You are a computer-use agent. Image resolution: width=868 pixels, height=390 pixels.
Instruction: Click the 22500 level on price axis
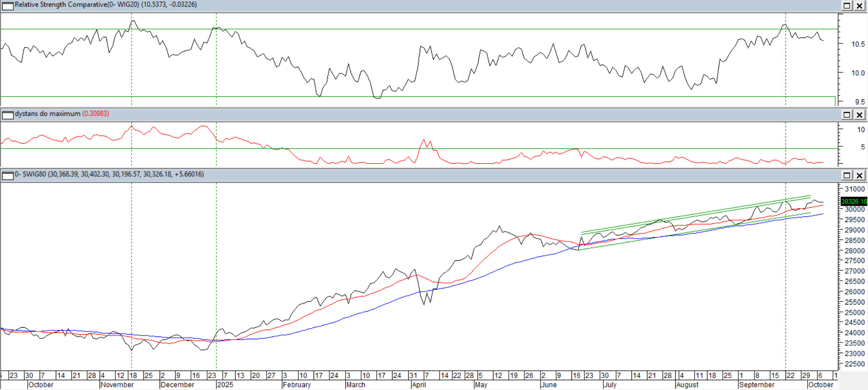pos(855,364)
